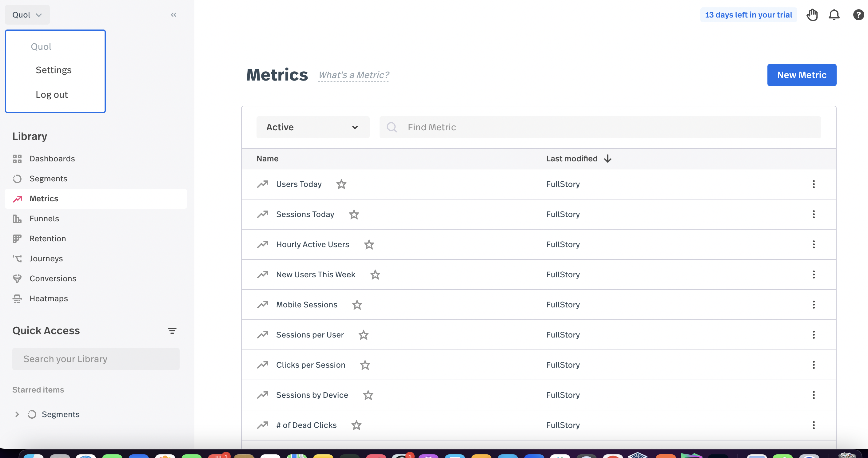
Task: Click the New Metric button
Action: [x=801, y=75]
